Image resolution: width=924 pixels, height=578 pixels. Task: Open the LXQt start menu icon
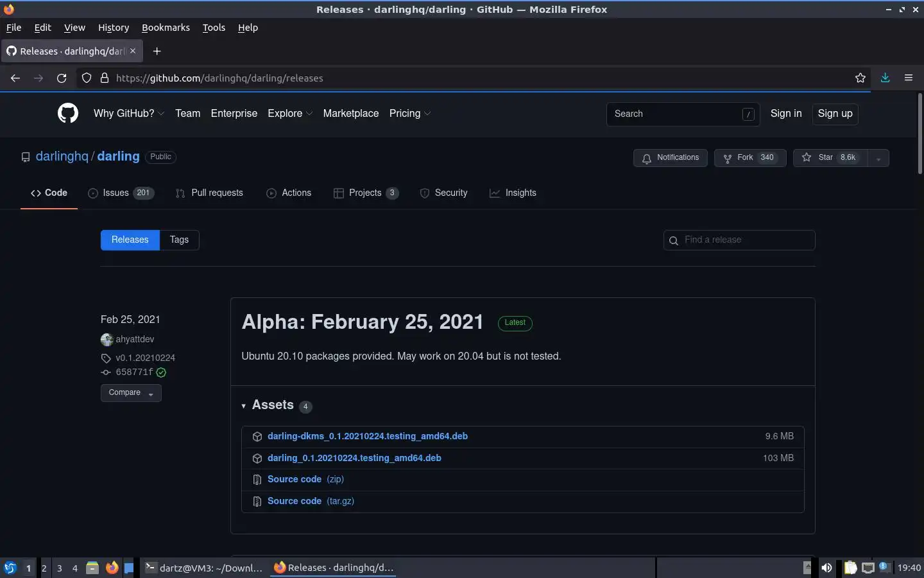pos(10,568)
